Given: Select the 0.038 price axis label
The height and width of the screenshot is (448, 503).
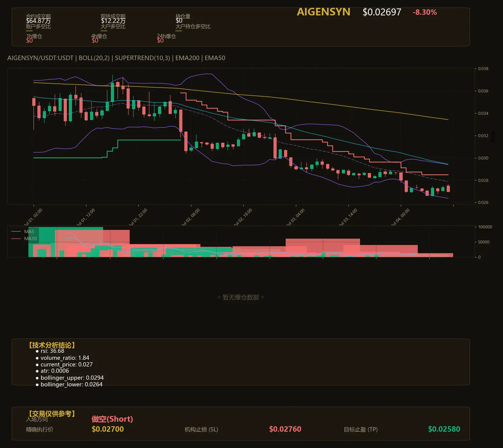Looking at the screenshot, I should click(483, 69).
